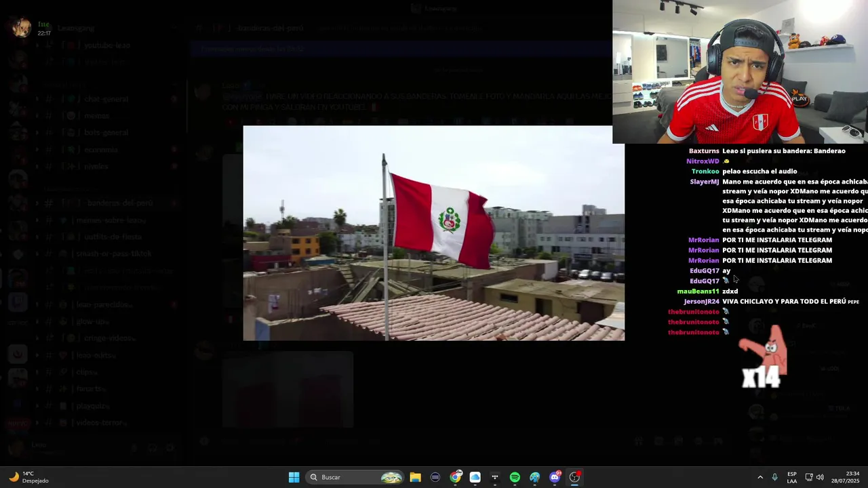Viewport: 868px width, 488px height.
Task: Open the dark round app beside File Explorer
Action: (435, 477)
